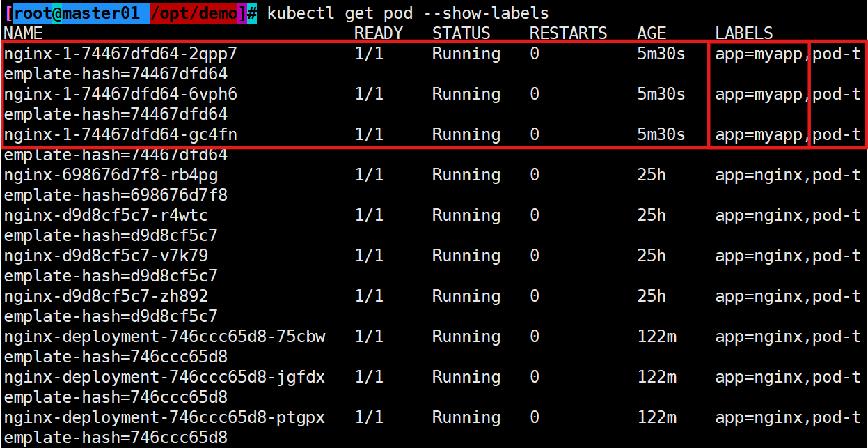Image resolution: width=868 pixels, height=448 pixels.
Task: Click emplate-hash=698676d7f8 wrapped line
Action: tap(116, 195)
